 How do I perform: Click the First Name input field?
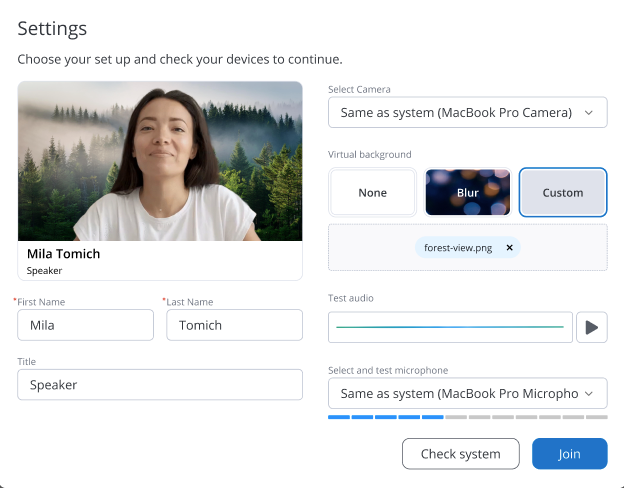click(86, 325)
